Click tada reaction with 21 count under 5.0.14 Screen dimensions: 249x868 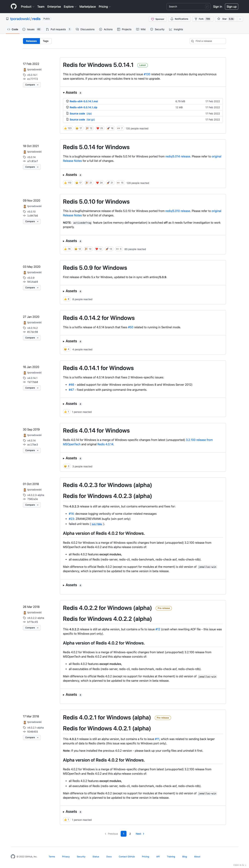tap(89, 183)
